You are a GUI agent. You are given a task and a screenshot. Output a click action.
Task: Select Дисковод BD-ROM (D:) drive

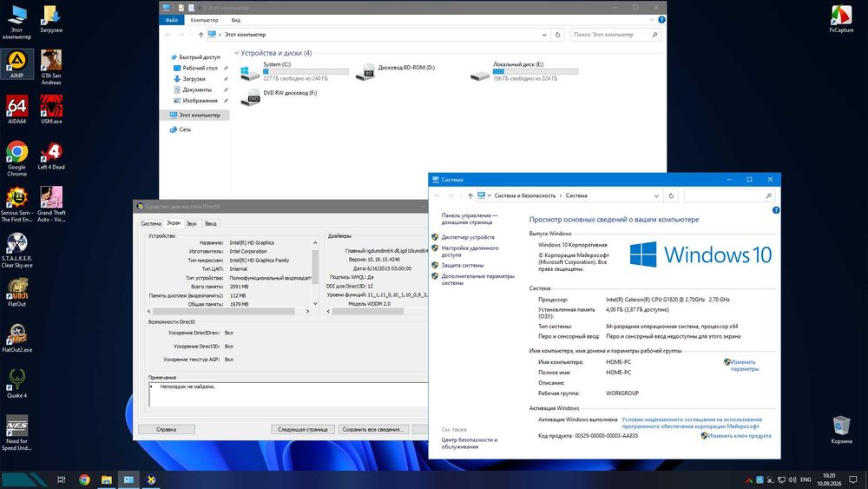point(395,71)
